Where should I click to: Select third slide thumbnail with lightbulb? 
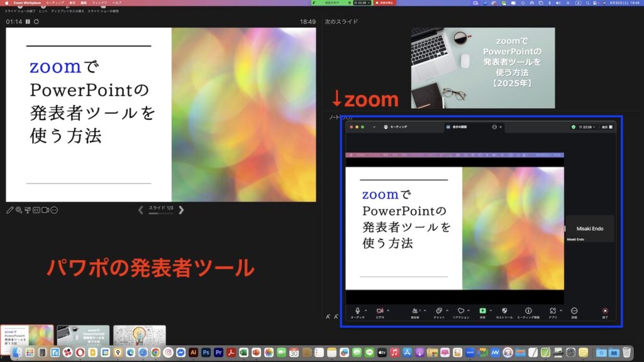140,336
